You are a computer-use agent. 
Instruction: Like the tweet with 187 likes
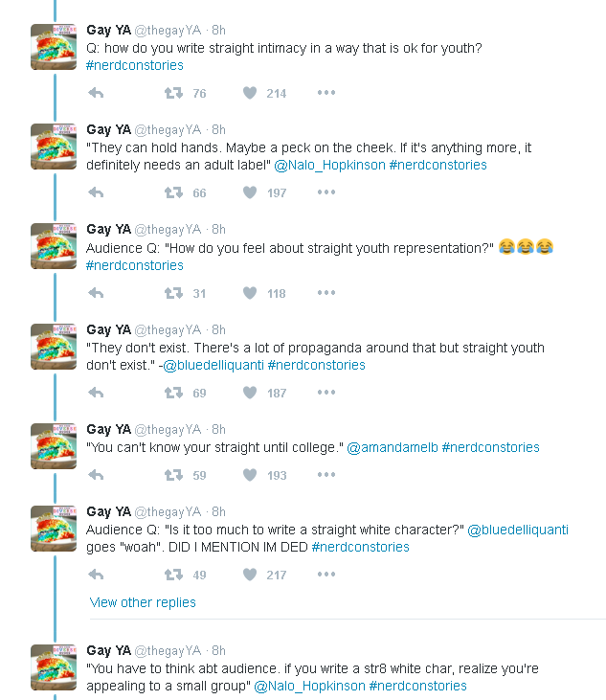(x=250, y=393)
